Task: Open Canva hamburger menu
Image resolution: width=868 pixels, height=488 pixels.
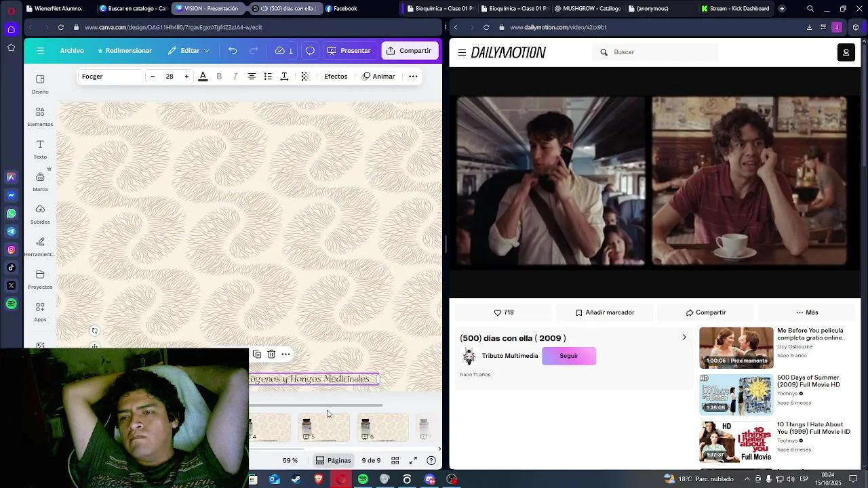Action: click(x=40, y=51)
